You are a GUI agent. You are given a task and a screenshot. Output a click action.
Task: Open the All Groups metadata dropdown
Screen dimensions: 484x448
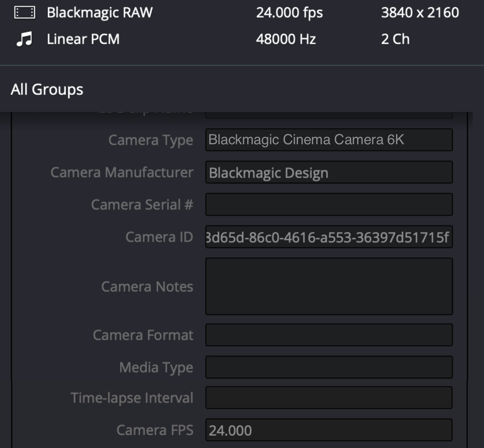click(x=47, y=89)
